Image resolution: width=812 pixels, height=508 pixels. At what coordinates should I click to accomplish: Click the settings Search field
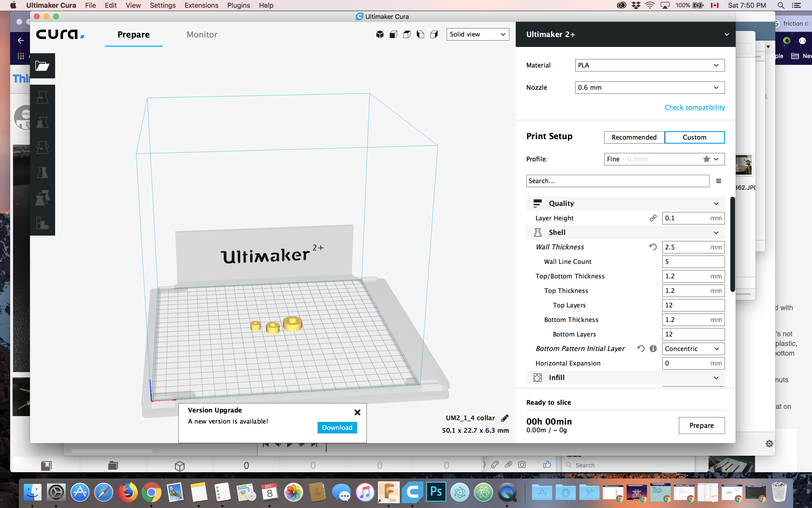point(617,181)
